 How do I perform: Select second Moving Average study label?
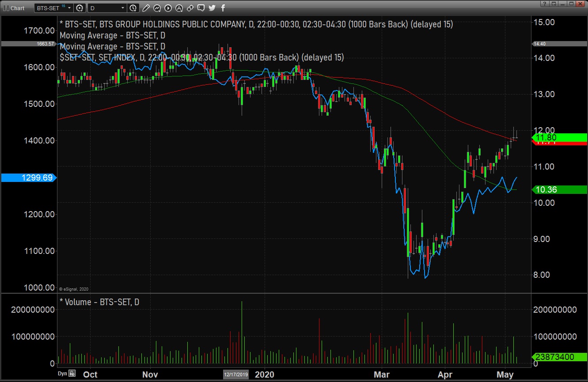coord(112,46)
